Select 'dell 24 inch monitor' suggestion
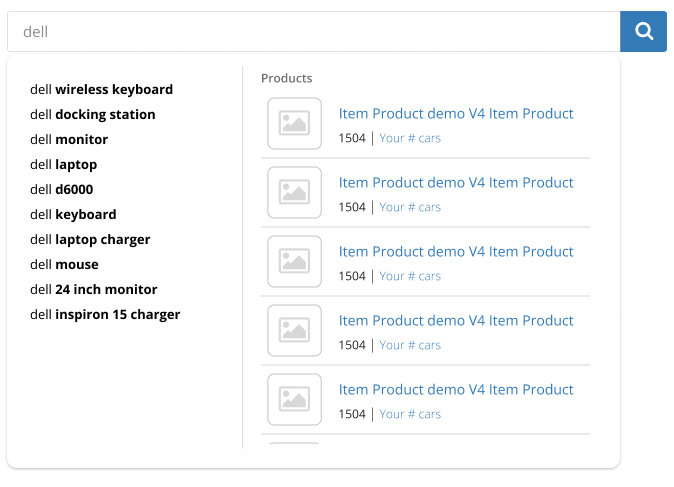This screenshot has width=674, height=487. click(x=94, y=289)
